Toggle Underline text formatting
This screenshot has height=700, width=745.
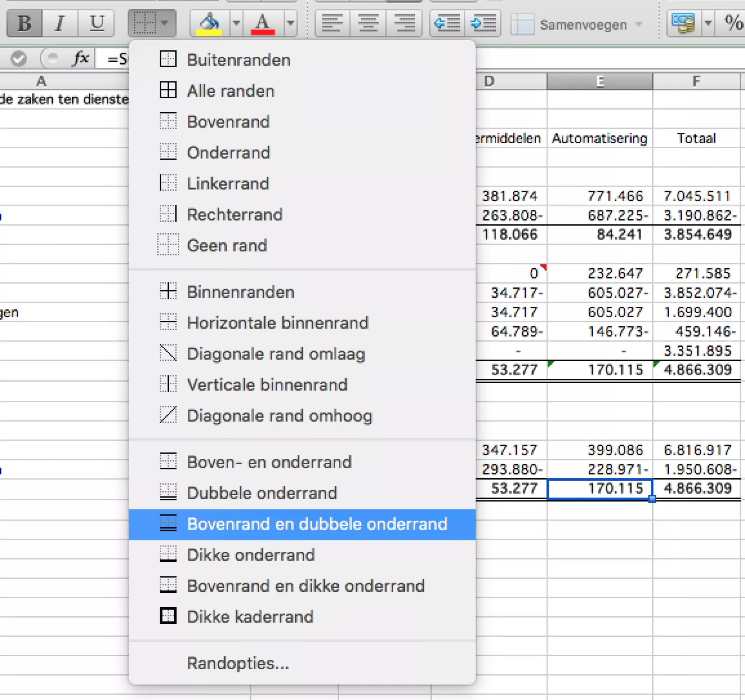point(97,23)
